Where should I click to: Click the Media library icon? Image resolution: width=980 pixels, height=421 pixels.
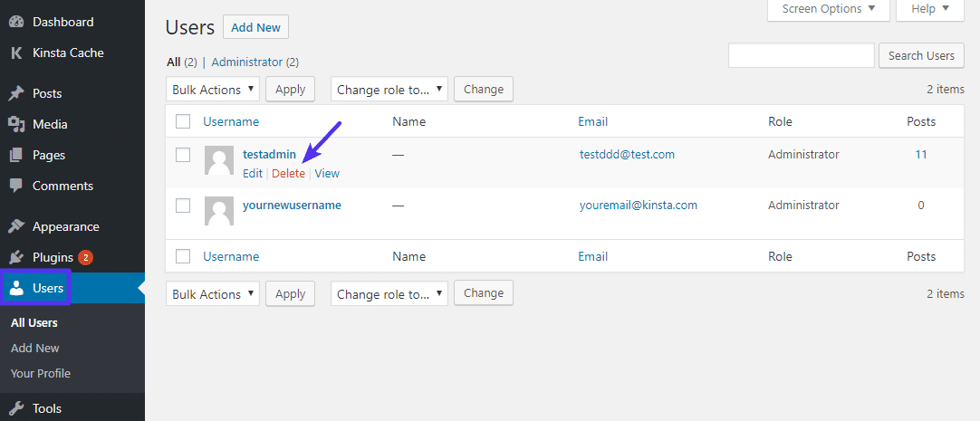(x=16, y=124)
